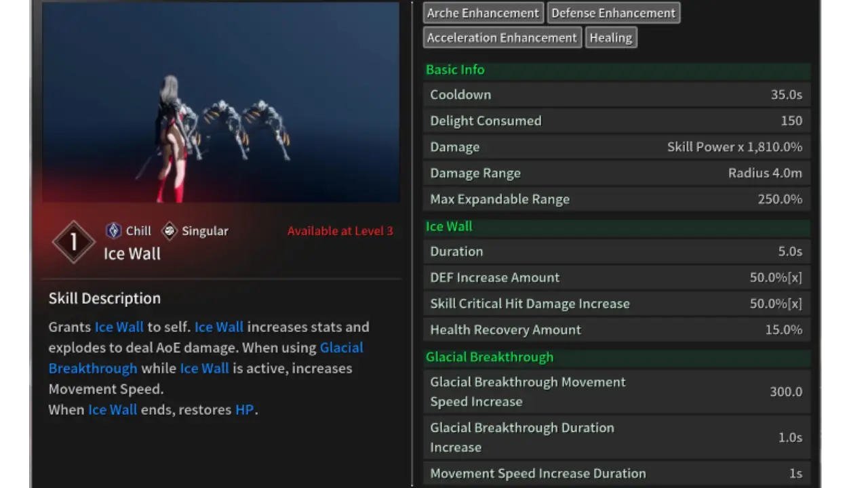Viewport: 868px width, 488px height.
Task: Click the Chill attribute icon
Action: click(113, 231)
